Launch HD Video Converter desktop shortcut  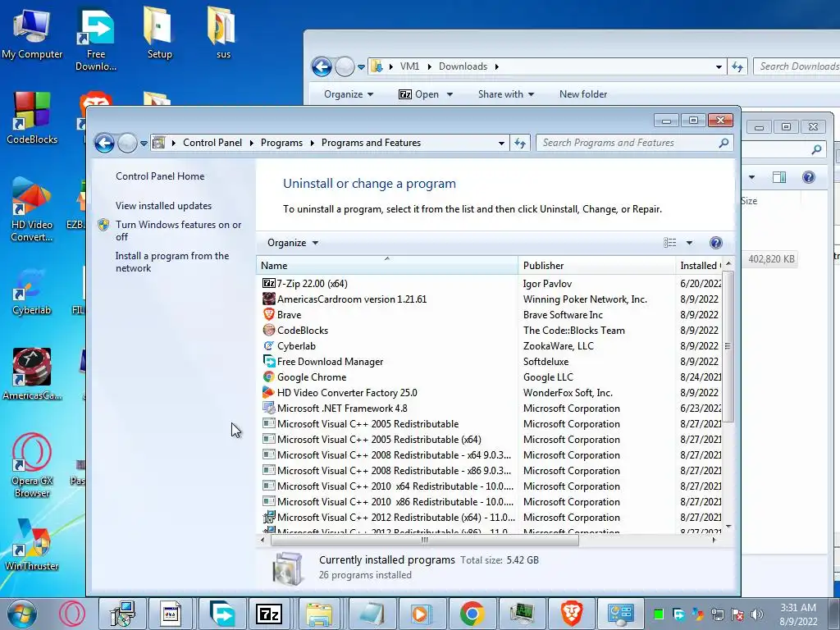[32, 209]
